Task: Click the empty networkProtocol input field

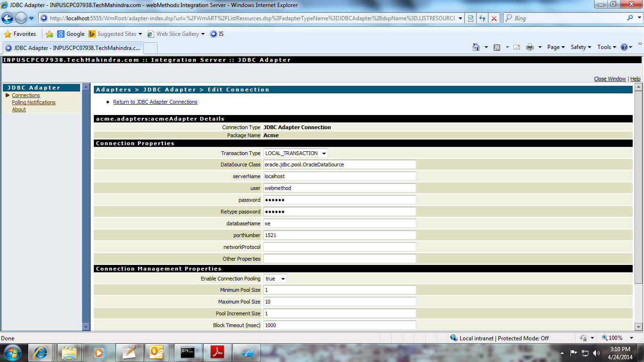Action: click(x=339, y=247)
